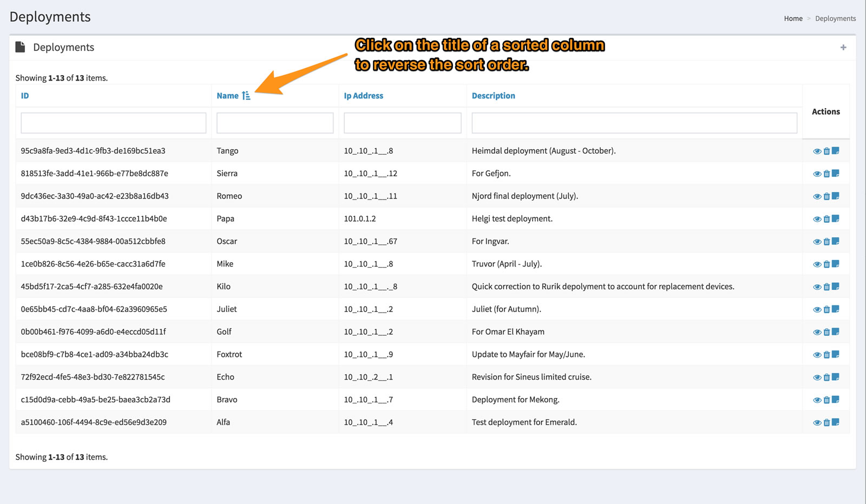This screenshot has height=504, width=866.
Task: Sort by the Description column header
Action: click(493, 96)
